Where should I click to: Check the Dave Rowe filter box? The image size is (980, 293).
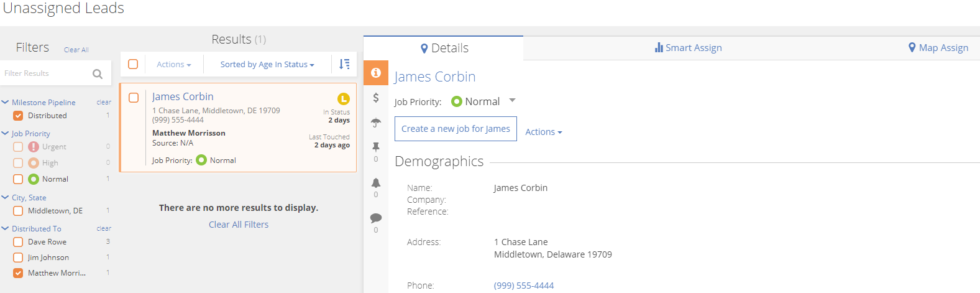18,242
